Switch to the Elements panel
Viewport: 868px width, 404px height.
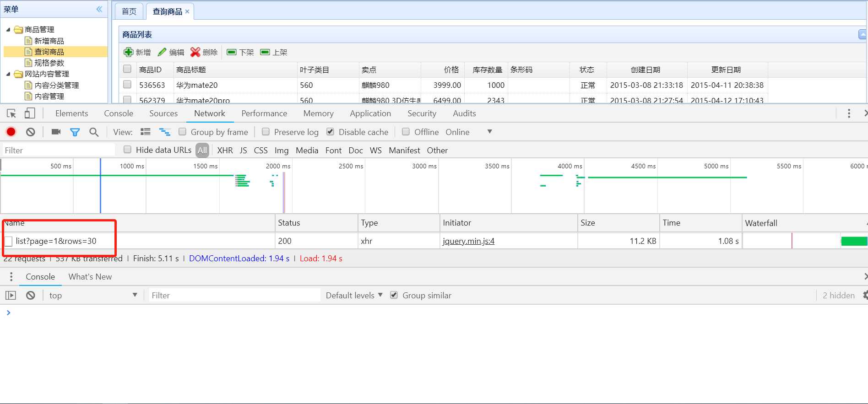(71, 113)
